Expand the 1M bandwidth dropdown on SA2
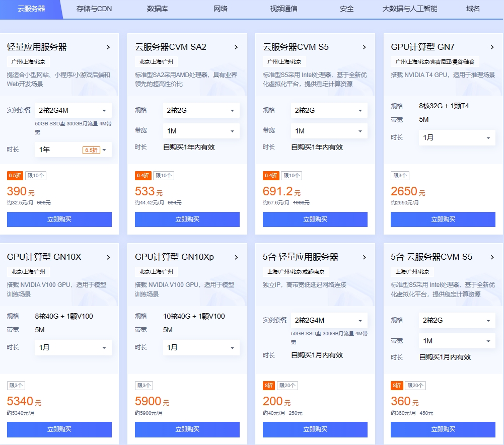Viewport: 504px width, 445px height. [201, 130]
